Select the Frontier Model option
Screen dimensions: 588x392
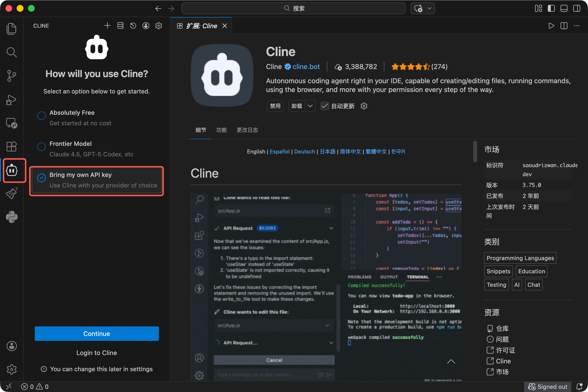42,147
